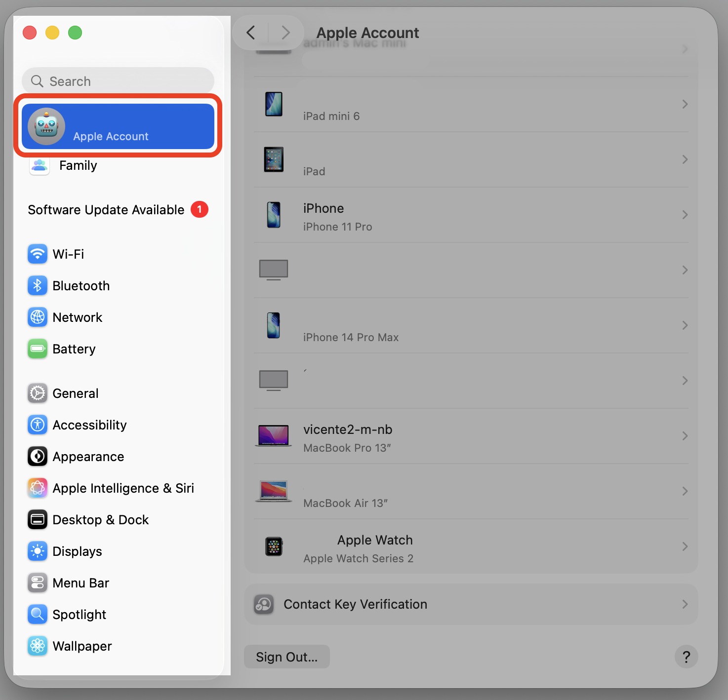The height and width of the screenshot is (700, 728).
Task: Click the Apple Watch Series 2 label
Action: tap(359, 558)
